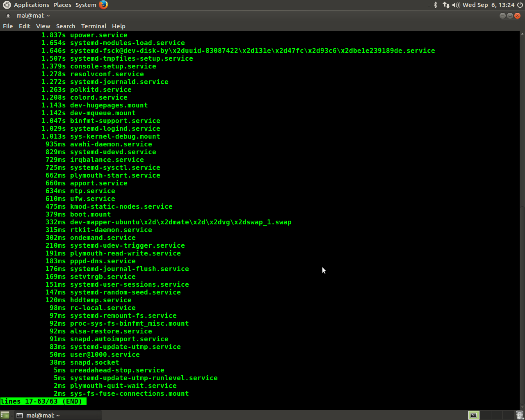
Task: Click the upower.service line
Action: (x=84, y=35)
